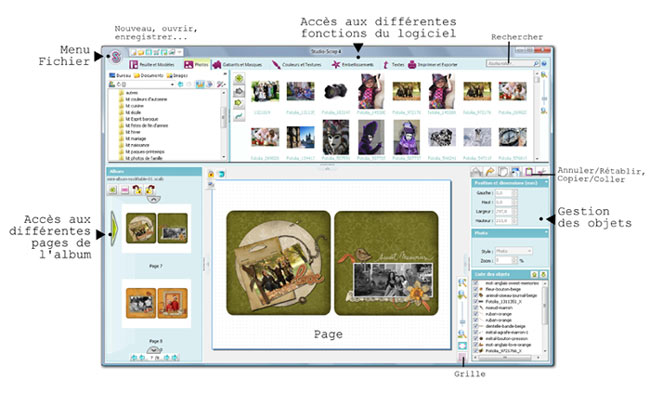Screen dimensions: 650x393
Task: Click the magnifier search icon in Rechercher box
Action: point(536,64)
